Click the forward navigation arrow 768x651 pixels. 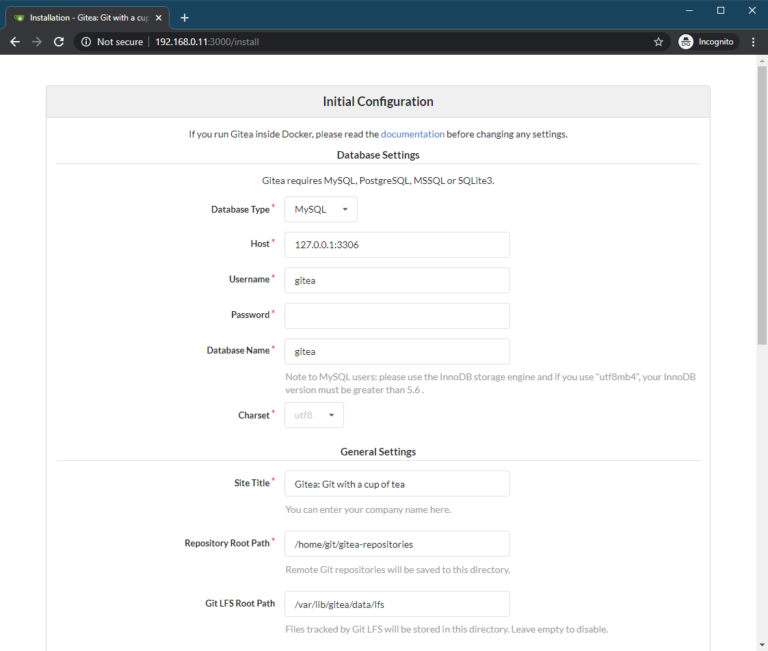37,42
